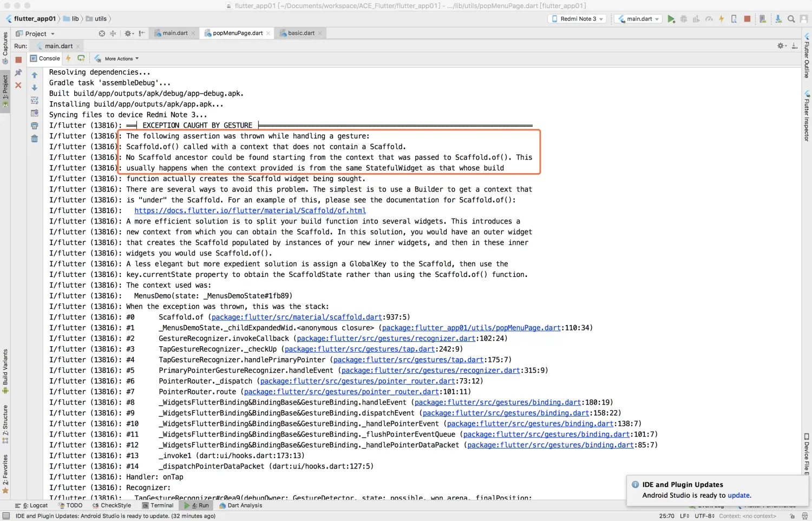This screenshot has width=812, height=521.
Task: Open scaffold.dart link in stack frame #0
Action: (297, 317)
